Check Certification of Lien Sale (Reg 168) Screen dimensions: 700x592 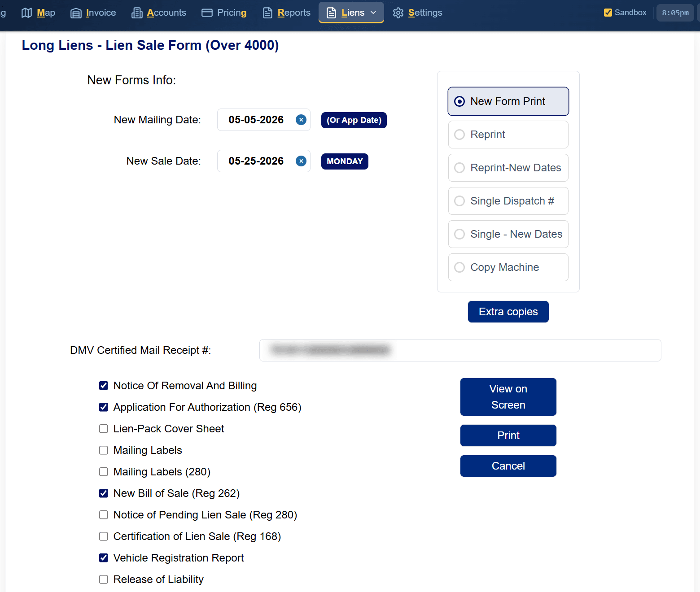(x=104, y=536)
